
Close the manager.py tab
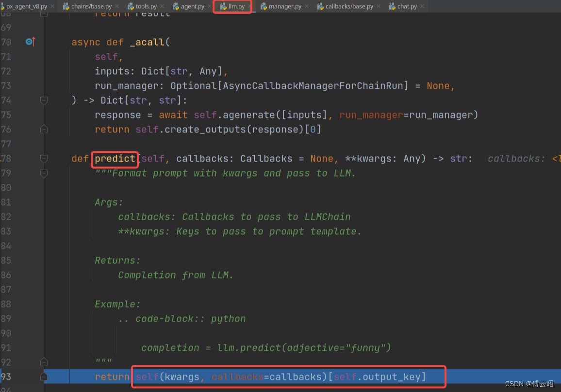(x=307, y=6)
